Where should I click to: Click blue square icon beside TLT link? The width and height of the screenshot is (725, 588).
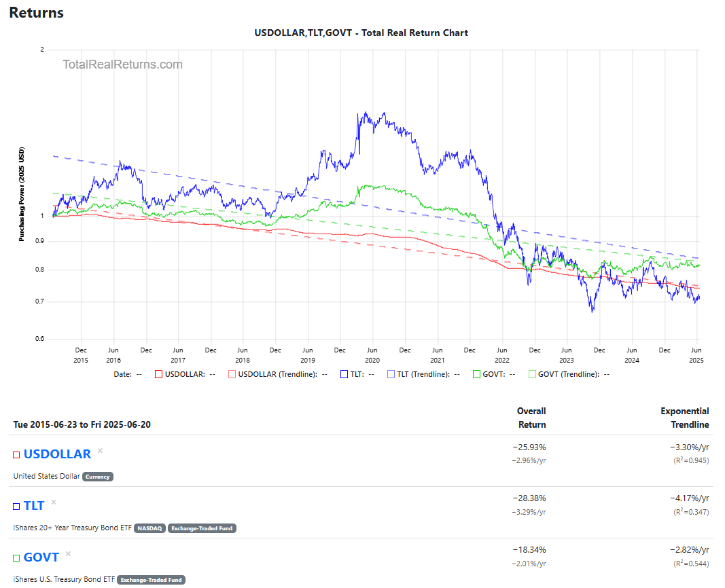pos(16,507)
